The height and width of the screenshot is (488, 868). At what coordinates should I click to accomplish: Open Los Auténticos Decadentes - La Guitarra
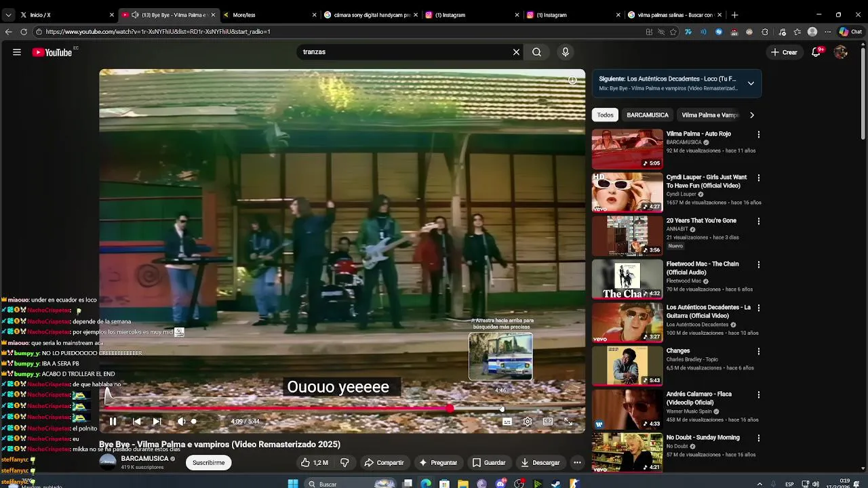tap(627, 323)
